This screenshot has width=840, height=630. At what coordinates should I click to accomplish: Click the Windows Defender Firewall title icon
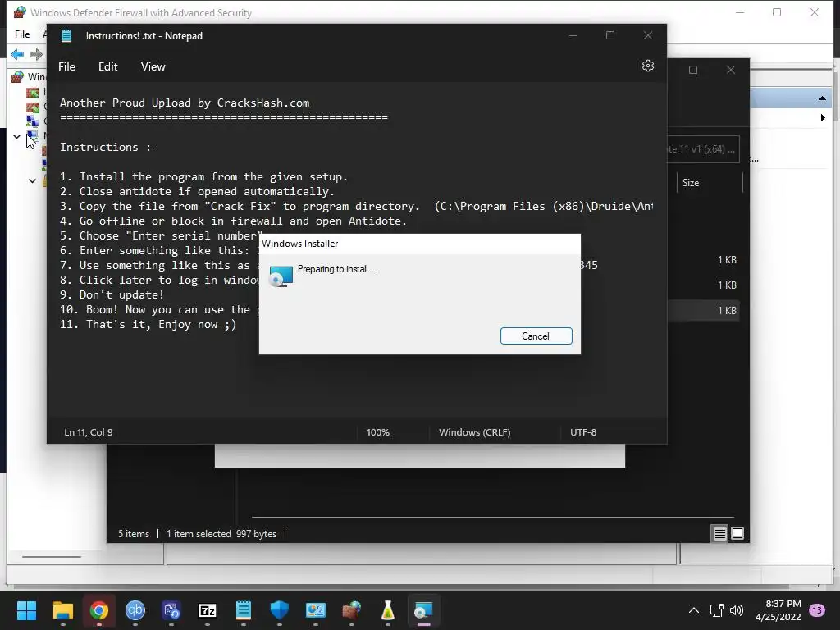20,12
